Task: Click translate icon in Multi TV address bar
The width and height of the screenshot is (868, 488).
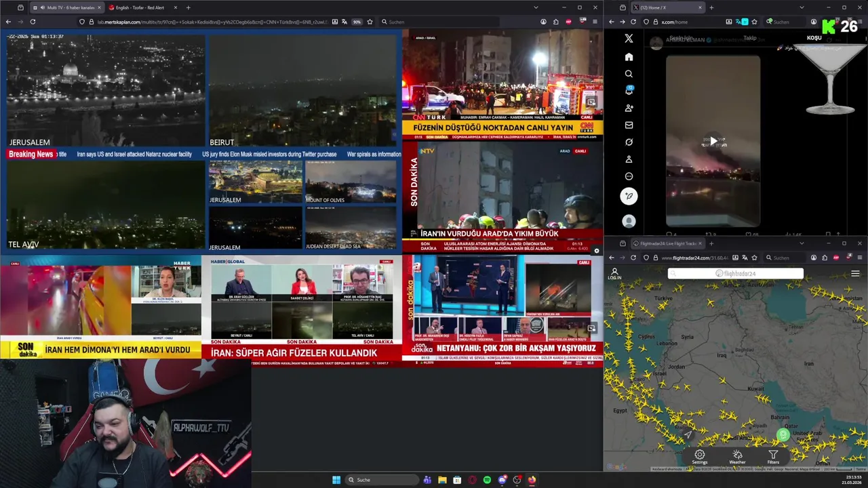Action: pyautogui.click(x=345, y=22)
